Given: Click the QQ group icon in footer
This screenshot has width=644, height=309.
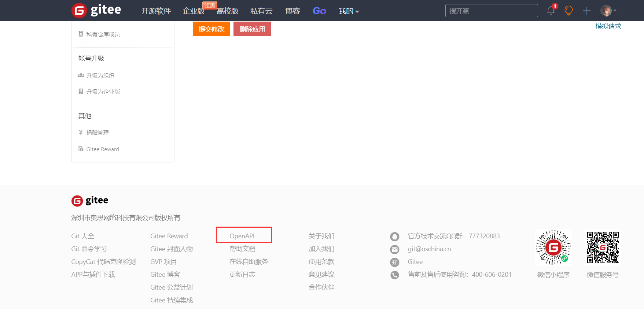Looking at the screenshot, I should coord(395,237).
